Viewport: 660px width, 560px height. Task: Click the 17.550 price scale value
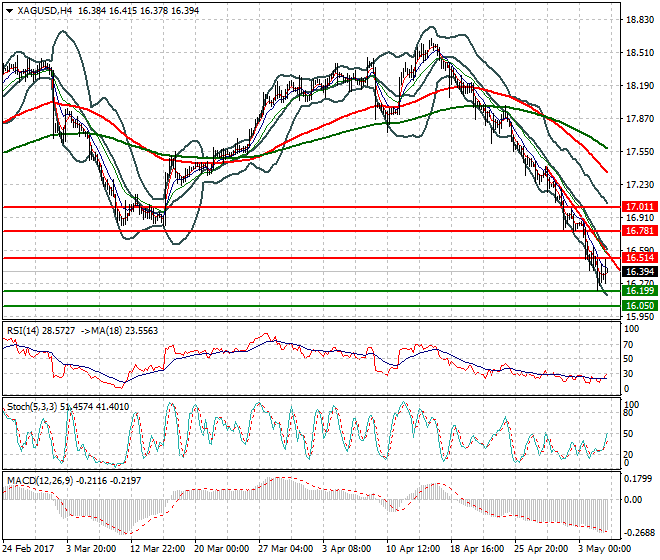(640, 152)
